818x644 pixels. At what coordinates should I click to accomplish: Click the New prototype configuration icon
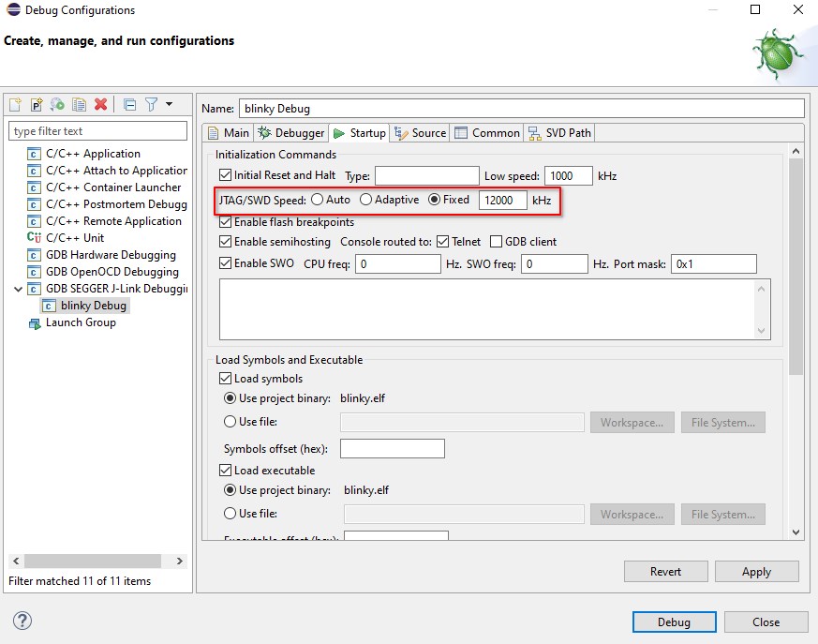(x=37, y=104)
